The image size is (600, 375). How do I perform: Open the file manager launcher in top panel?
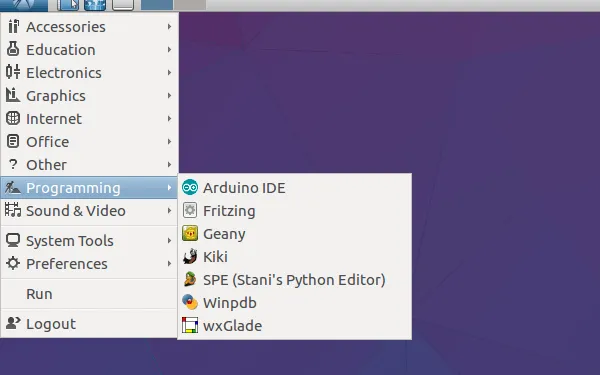click(x=68, y=5)
